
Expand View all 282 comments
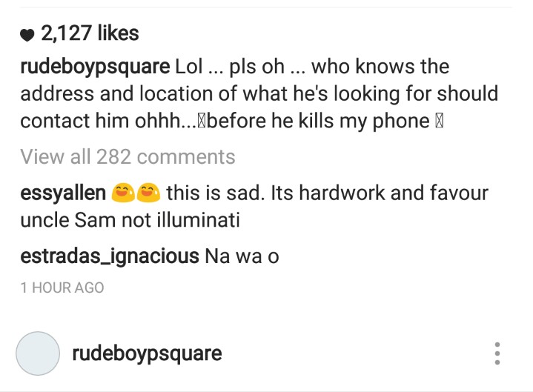(128, 156)
